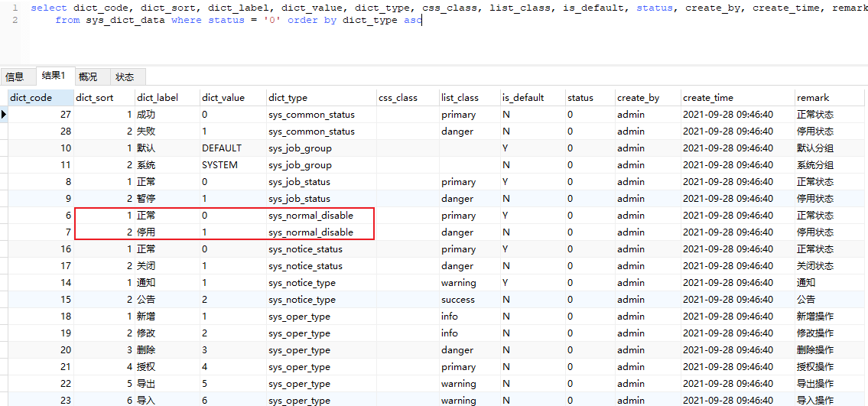Screen dimensions: 868x406
Task: Click the dict_type column header
Action: [321, 98]
